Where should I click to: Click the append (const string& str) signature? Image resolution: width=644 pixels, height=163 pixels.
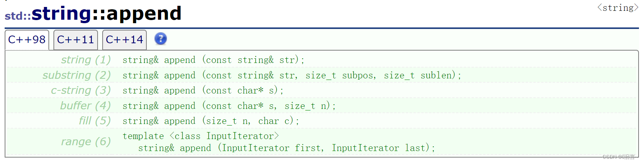[x=214, y=60]
